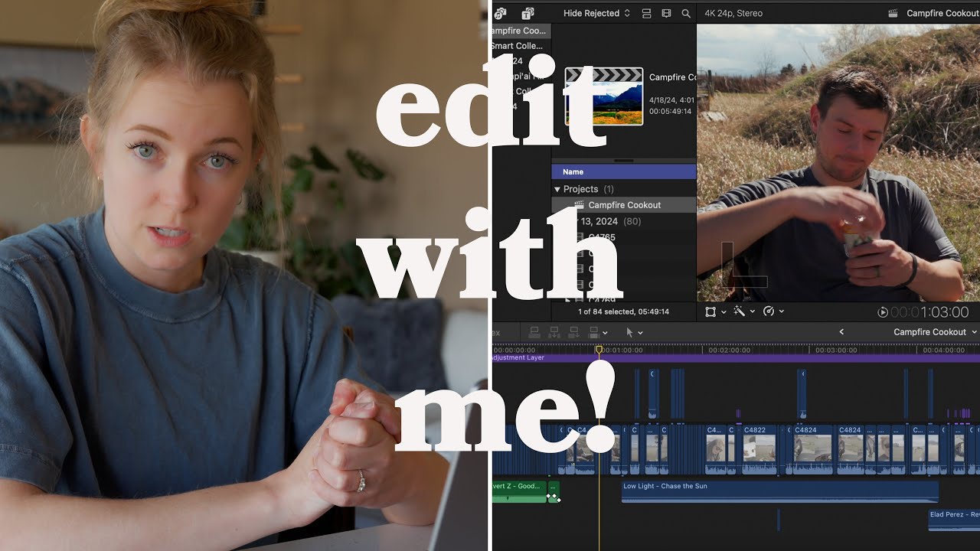980x551 pixels.
Task: Open the Campfire Cookout timeline dropdown
Action: click(x=936, y=332)
